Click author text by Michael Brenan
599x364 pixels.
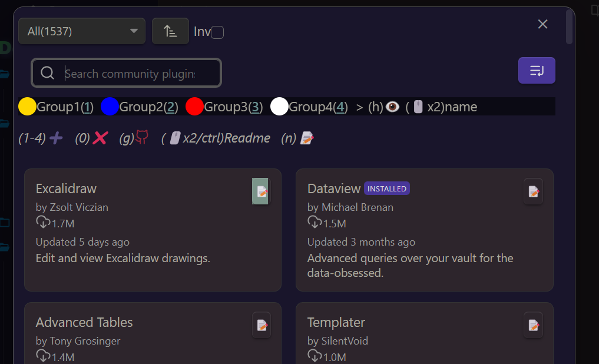coord(350,207)
